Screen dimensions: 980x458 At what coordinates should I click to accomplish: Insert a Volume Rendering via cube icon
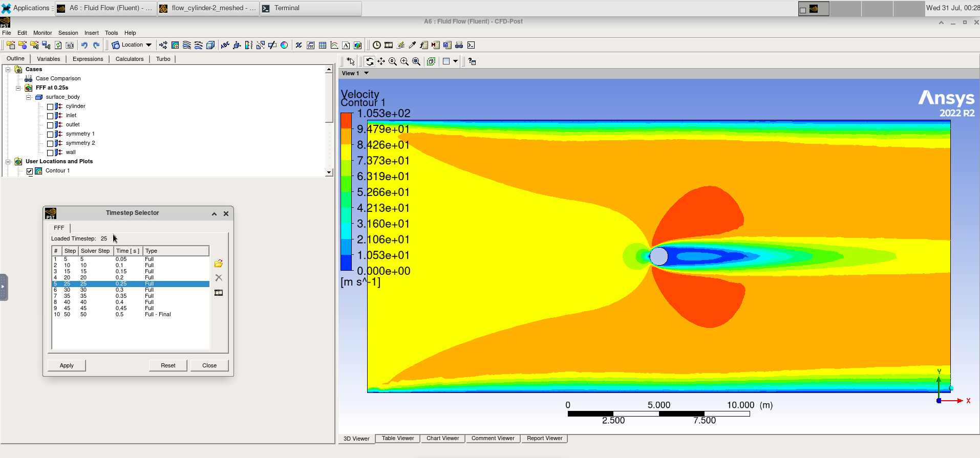[210, 45]
